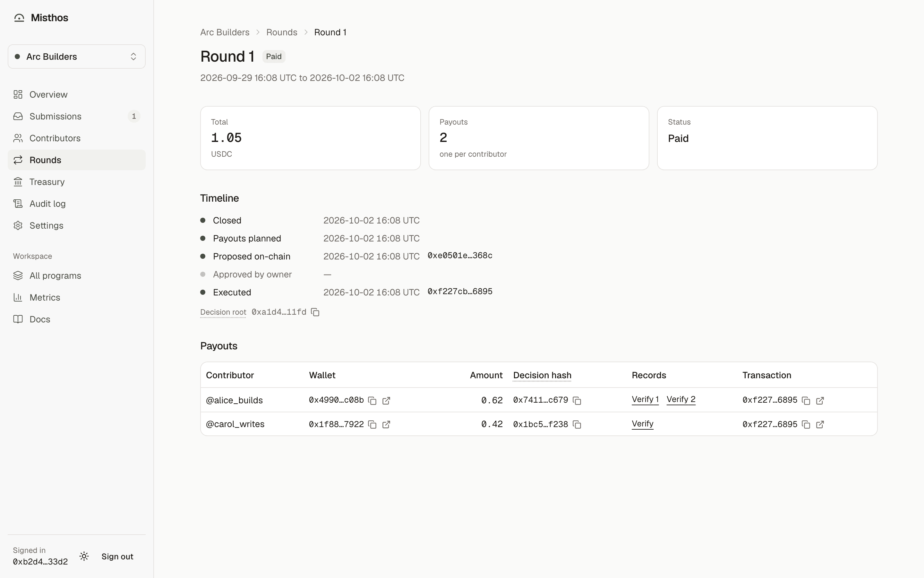Open Settings in the sidebar

click(76, 225)
